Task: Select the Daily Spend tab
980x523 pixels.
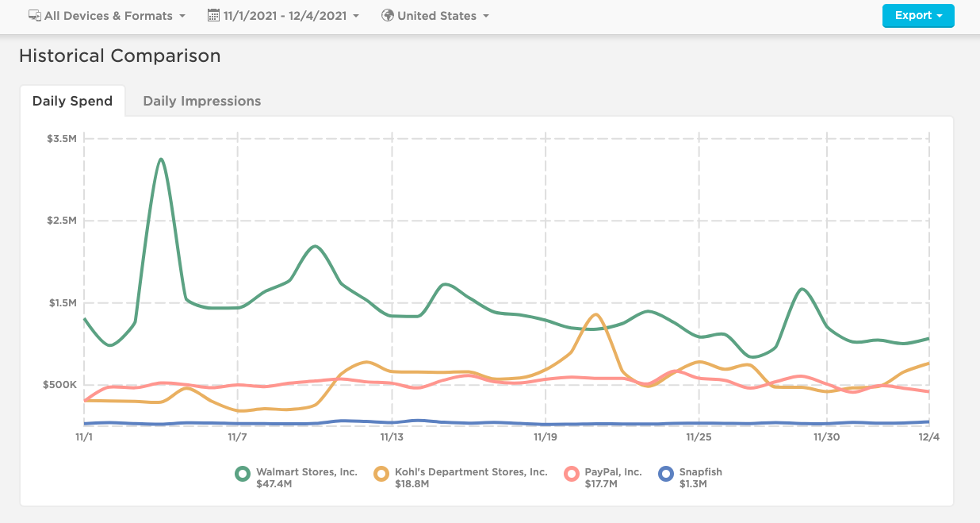Action: [x=72, y=101]
